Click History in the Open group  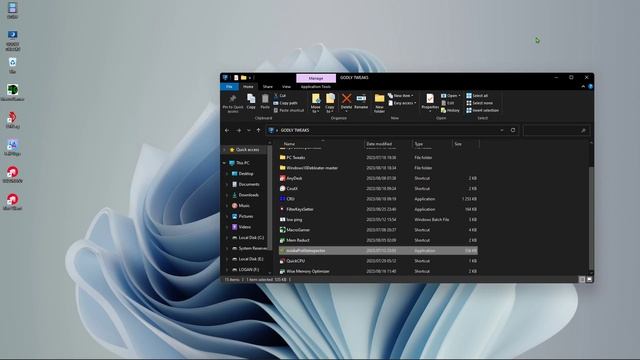(x=450, y=110)
